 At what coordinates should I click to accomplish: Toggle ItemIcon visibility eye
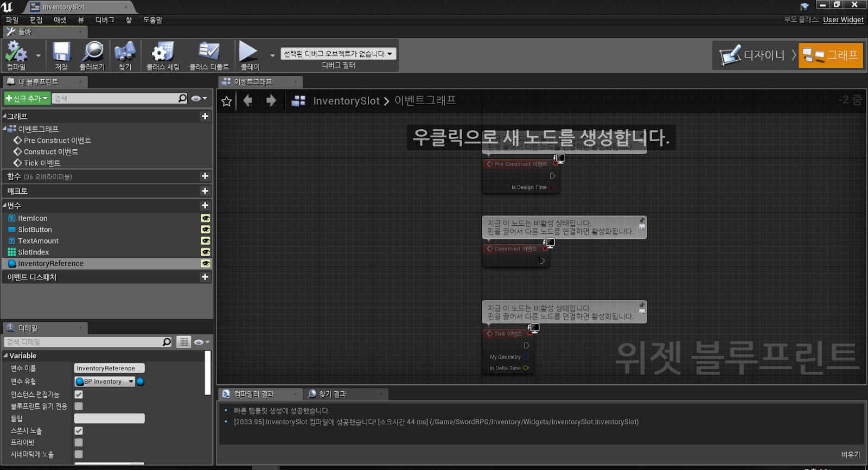(x=206, y=218)
